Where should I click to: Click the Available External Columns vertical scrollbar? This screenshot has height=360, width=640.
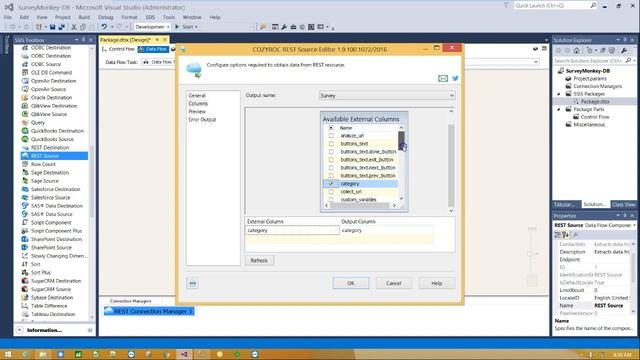(x=401, y=163)
